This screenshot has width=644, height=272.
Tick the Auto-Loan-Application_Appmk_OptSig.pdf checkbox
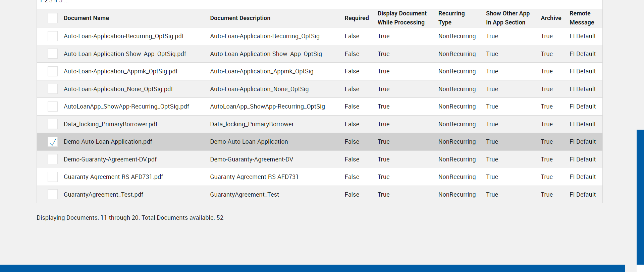coord(53,71)
